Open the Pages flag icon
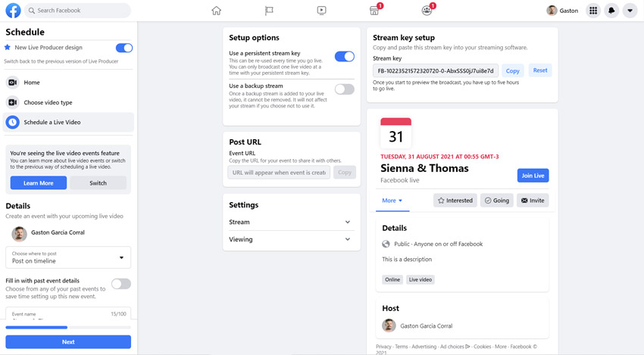The width and height of the screenshot is (644, 355). [269, 11]
